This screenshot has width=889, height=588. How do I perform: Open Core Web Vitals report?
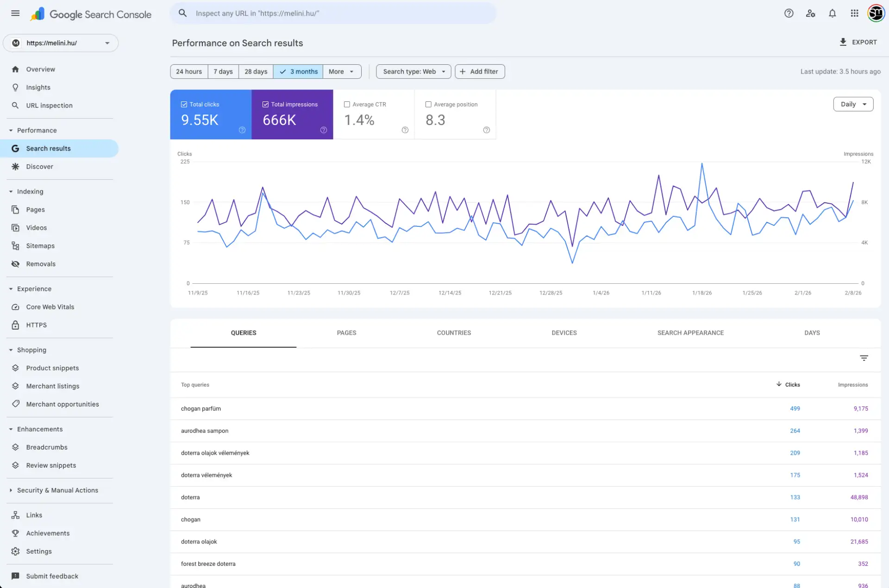pyautogui.click(x=50, y=307)
